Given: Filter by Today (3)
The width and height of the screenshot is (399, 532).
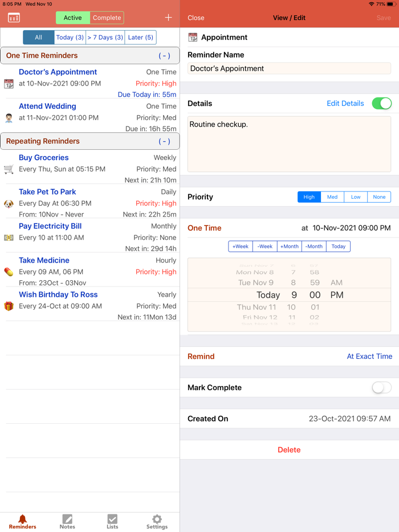Looking at the screenshot, I should 70,38.
